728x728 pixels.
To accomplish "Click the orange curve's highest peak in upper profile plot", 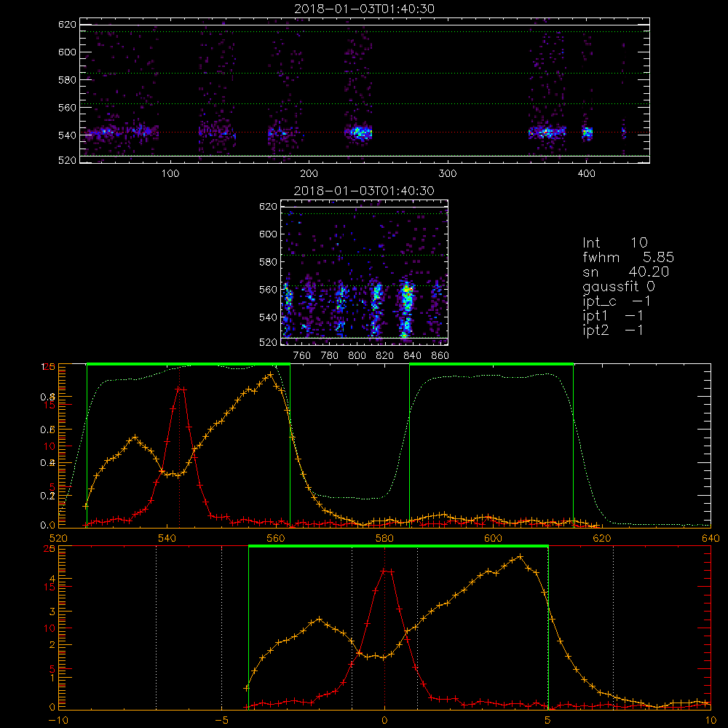I will [x=271, y=374].
